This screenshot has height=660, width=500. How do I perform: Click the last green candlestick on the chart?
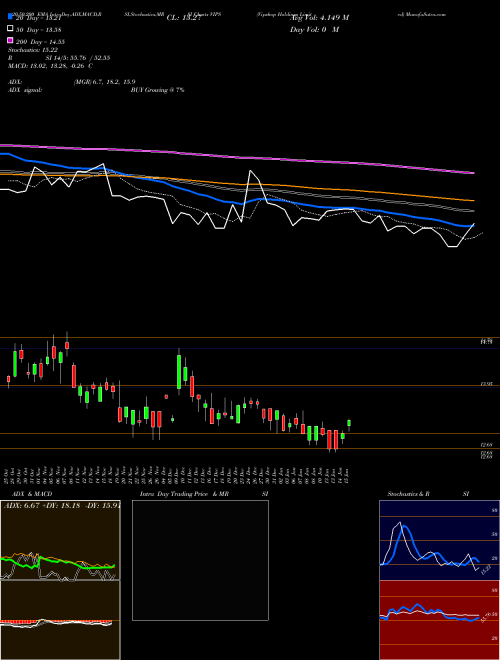(x=349, y=423)
